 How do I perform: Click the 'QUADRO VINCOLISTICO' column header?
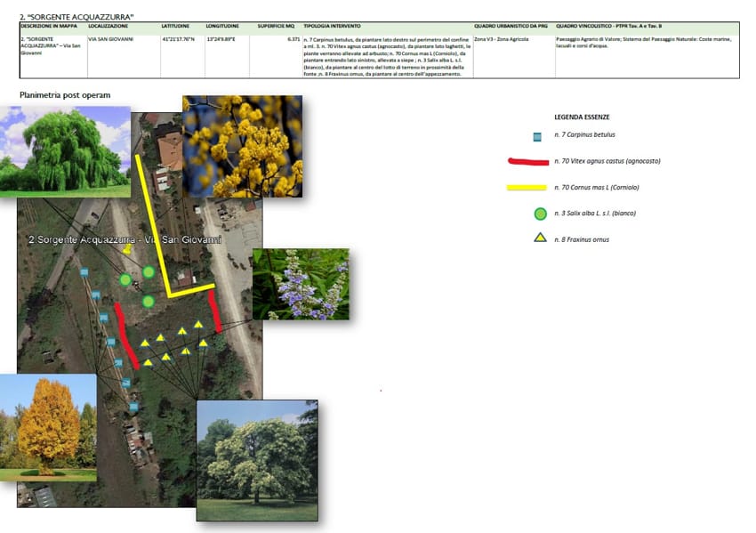pyautogui.click(x=608, y=27)
